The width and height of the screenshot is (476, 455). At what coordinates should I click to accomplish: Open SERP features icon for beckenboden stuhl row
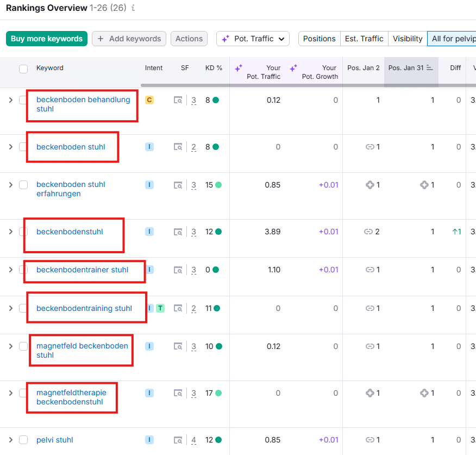pyautogui.click(x=178, y=147)
